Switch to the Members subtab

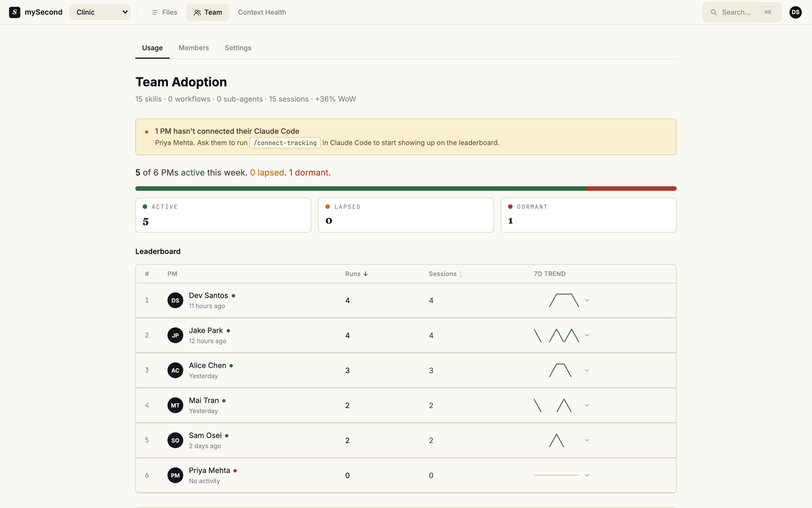coord(194,48)
